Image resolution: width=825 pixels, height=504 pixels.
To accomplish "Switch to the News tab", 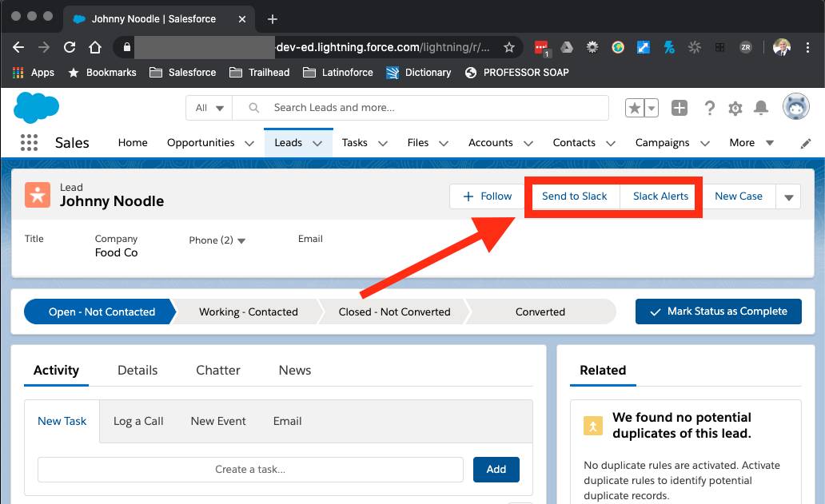I will 295,371.
